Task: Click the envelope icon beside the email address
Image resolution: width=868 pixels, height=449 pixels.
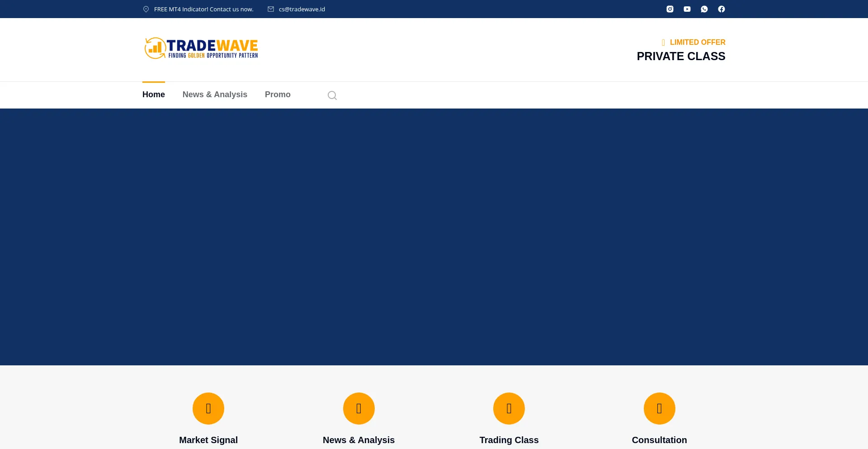Action: point(271,9)
